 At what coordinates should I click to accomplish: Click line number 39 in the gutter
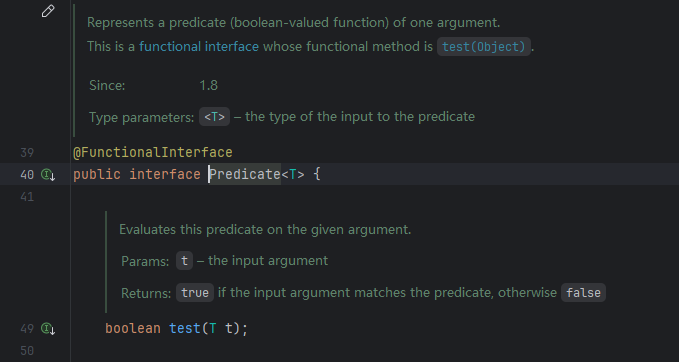click(x=27, y=153)
